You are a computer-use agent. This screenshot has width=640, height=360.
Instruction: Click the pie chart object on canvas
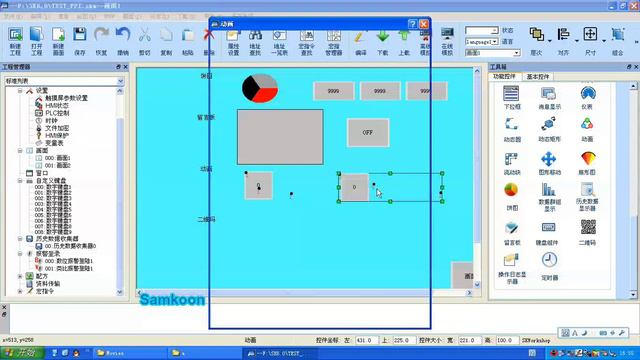(260, 88)
